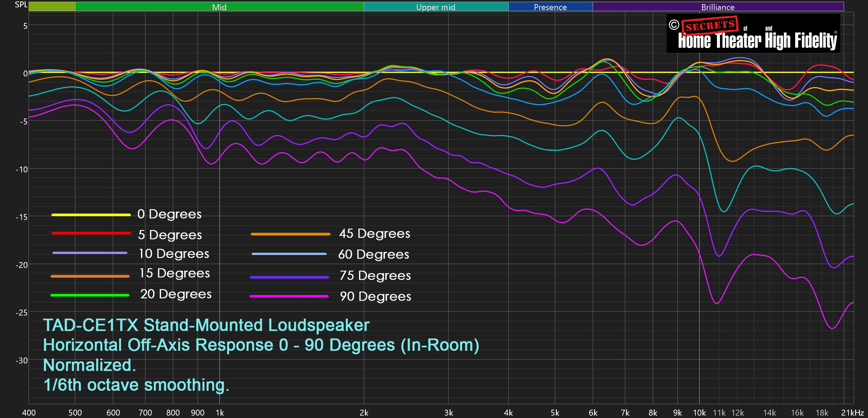
Task: Click the 10k frequency axis label
Action: (699, 413)
